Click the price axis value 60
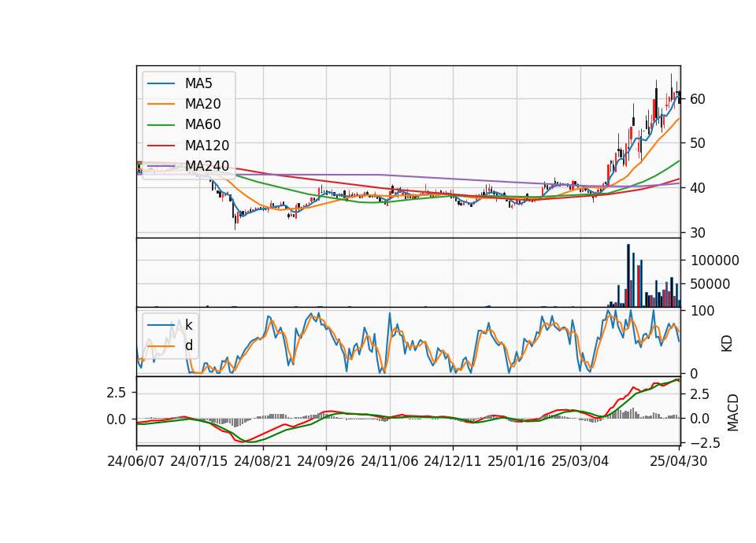The width and height of the screenshot is (756, 543). pyautogui.click(x=698, y=99)
